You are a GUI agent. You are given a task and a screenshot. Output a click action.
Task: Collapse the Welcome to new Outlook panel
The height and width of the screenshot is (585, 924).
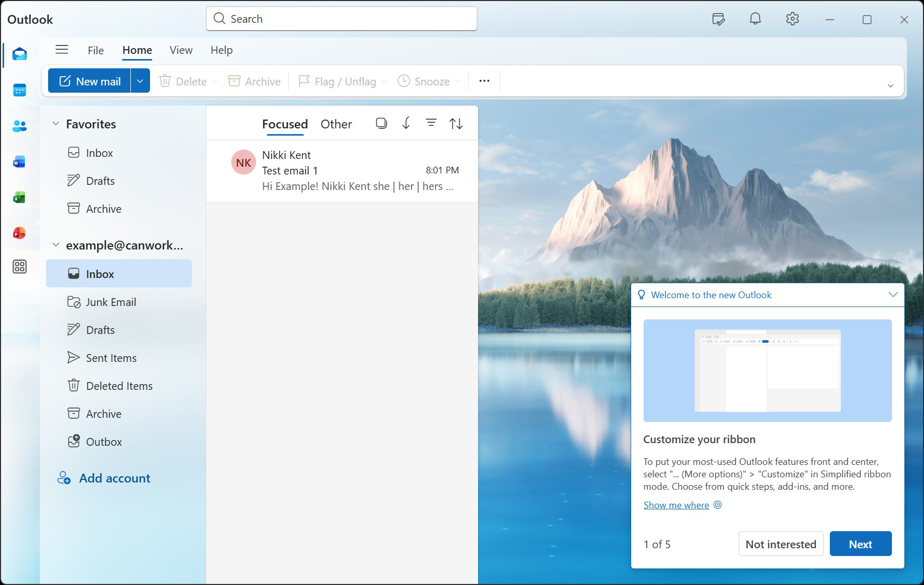point(892,295)
